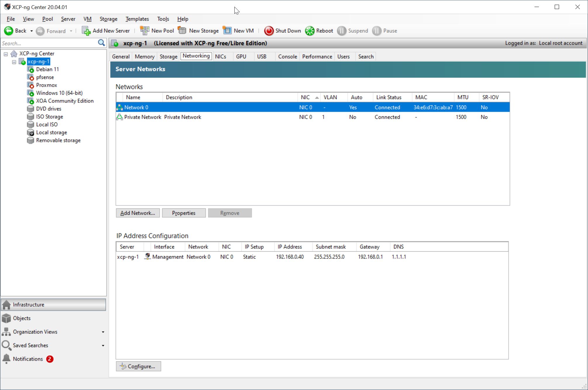Click the New Storage toolbar icon
The height and width of the screenshot is (390, 588).
pos(182,31)
